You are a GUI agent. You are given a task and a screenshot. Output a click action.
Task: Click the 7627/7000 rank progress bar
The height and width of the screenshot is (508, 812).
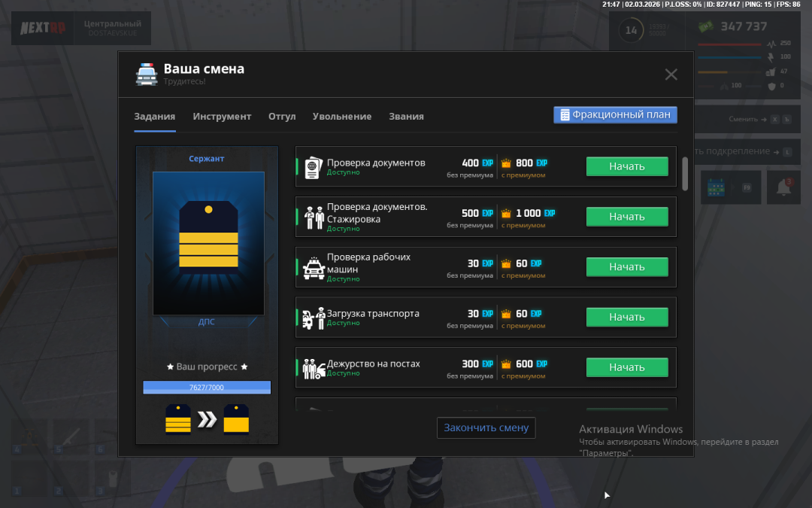tap(207, 388)
